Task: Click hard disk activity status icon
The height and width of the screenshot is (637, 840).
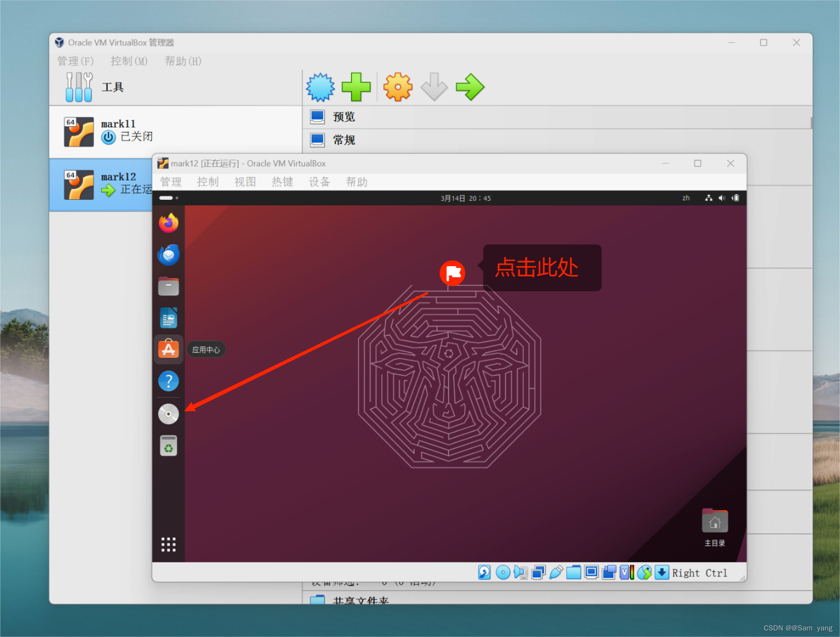Action: [484, 572]
